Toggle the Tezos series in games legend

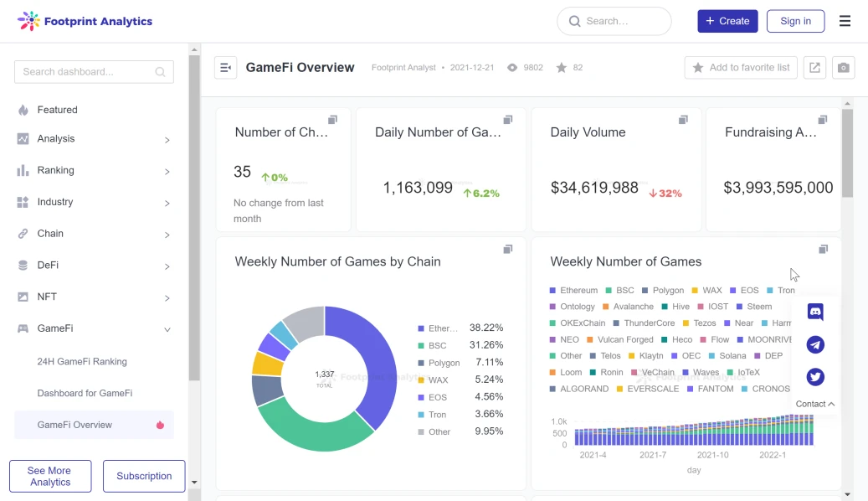[x=700, y=323]
